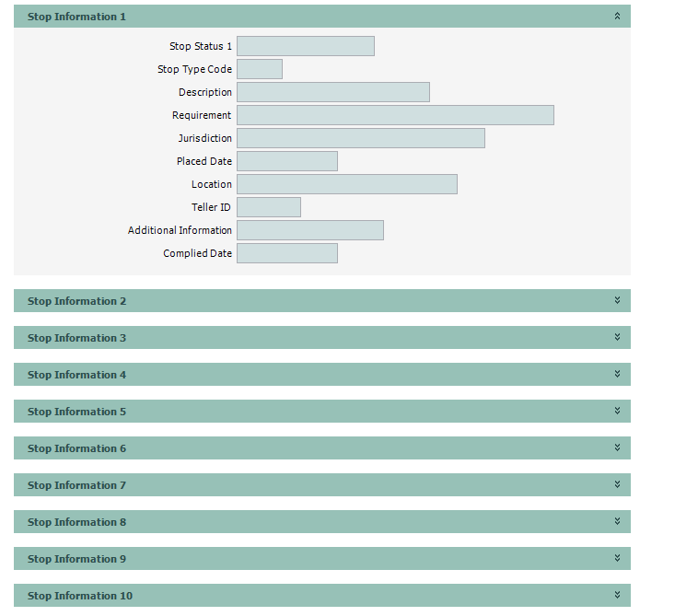Select the Additional Information field
This screenshot has width=698, height=616.
(x=309, y=230)
